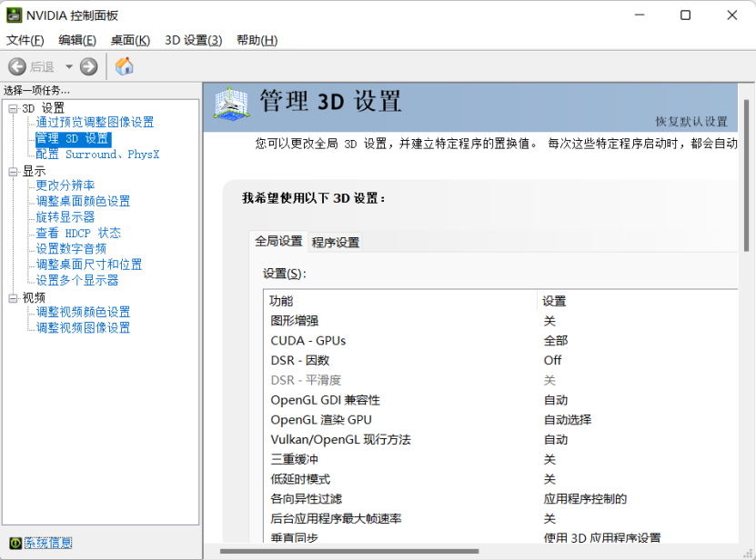This screenshot has width=756, height=560.
Task: Switch to the 程序设置 tab
Action: point(336,242)
